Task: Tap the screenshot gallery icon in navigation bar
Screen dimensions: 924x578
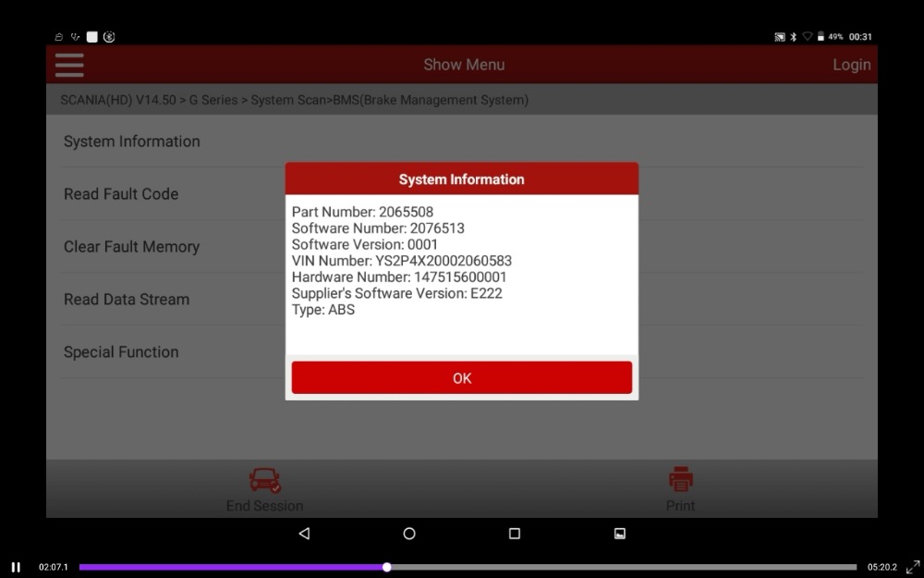Action: pyautogui.click(x=619, y=534)
